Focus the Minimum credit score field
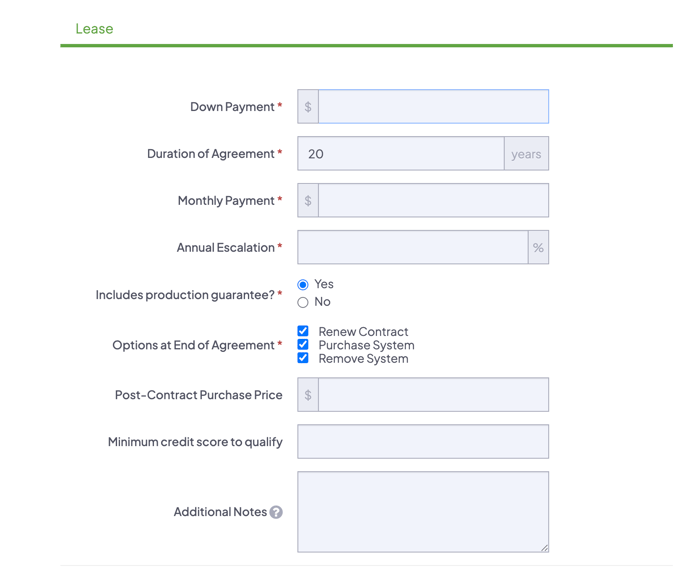 (x=423, y=442)
